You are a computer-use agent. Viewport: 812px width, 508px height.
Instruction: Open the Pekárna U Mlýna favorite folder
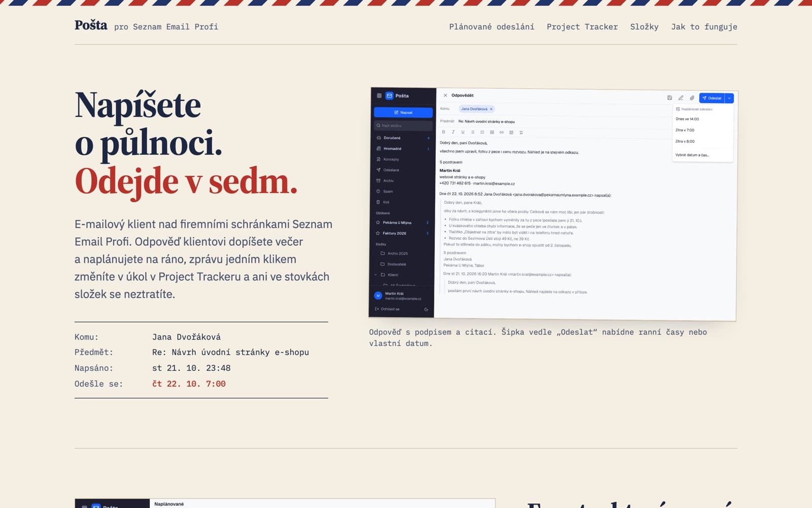403,223
